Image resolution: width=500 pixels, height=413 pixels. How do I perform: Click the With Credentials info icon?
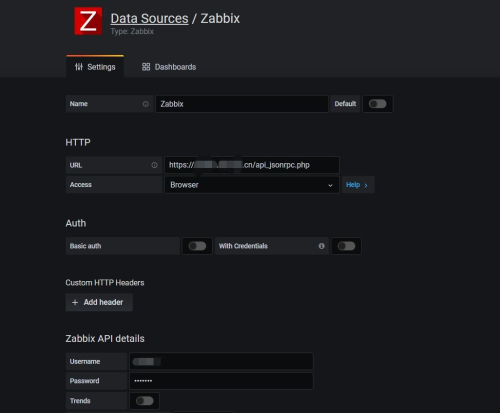[321, 246]
